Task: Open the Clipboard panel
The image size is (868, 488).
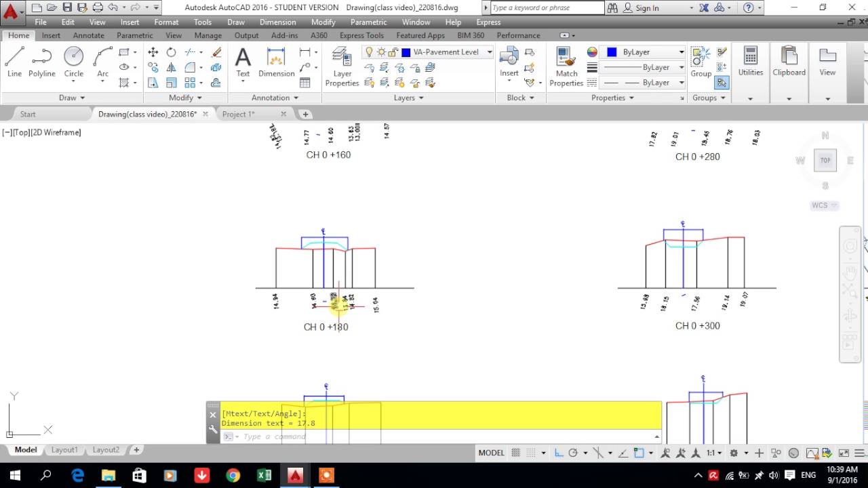Action: click(789, 62)
